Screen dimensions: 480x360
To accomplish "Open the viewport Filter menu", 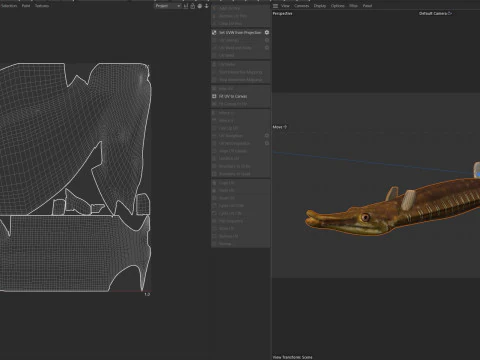I will tap(353, 6).
